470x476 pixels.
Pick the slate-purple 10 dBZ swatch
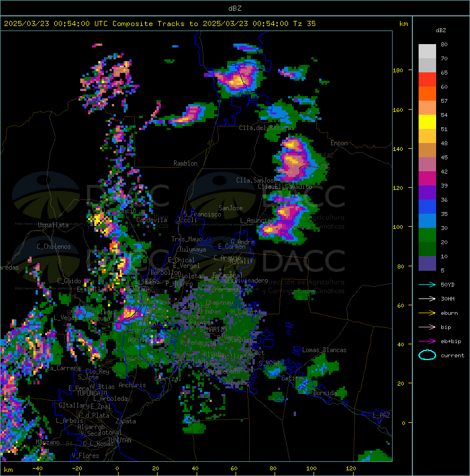(x=427, y=263)
